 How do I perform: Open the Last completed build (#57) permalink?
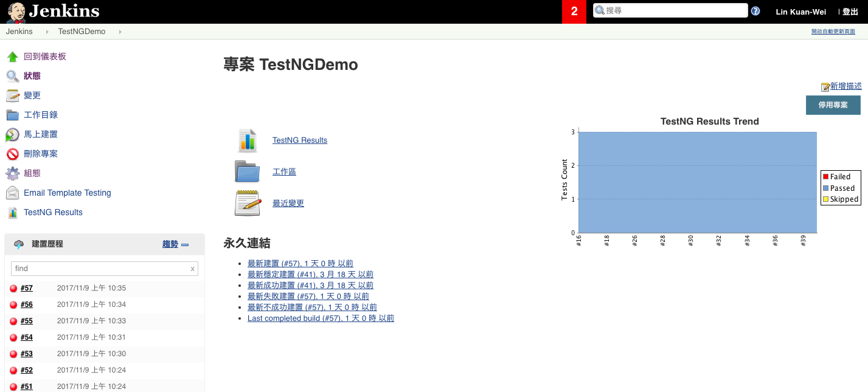pyautogui.click(x=321, y=318)
